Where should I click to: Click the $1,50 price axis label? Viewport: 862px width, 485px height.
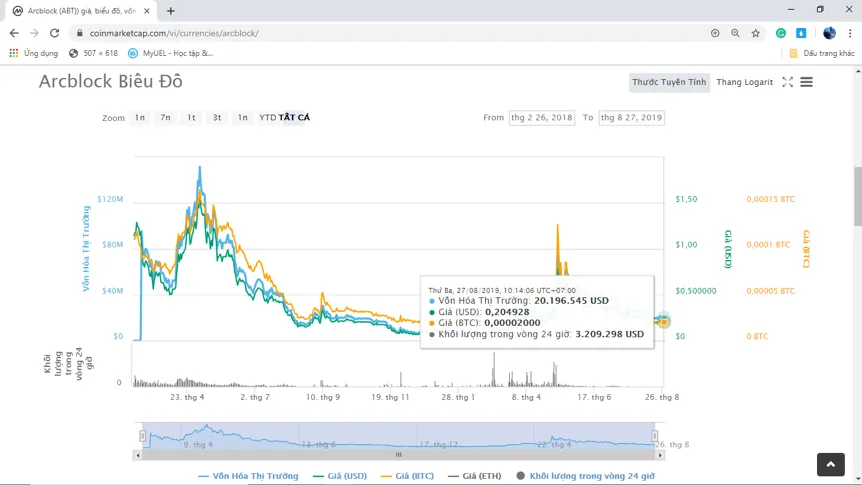pos(686,199)
